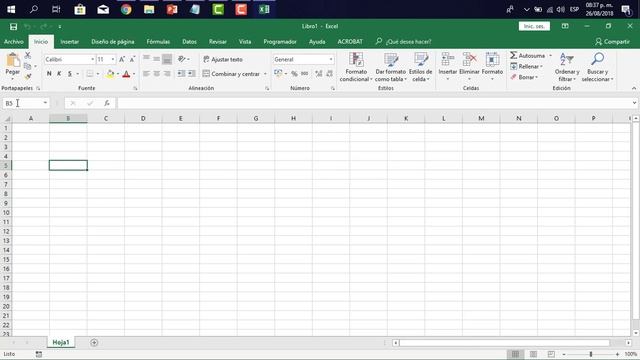Open Estilos de celda gallery
The height and width of the screenshot is (360, 640).
420,67
